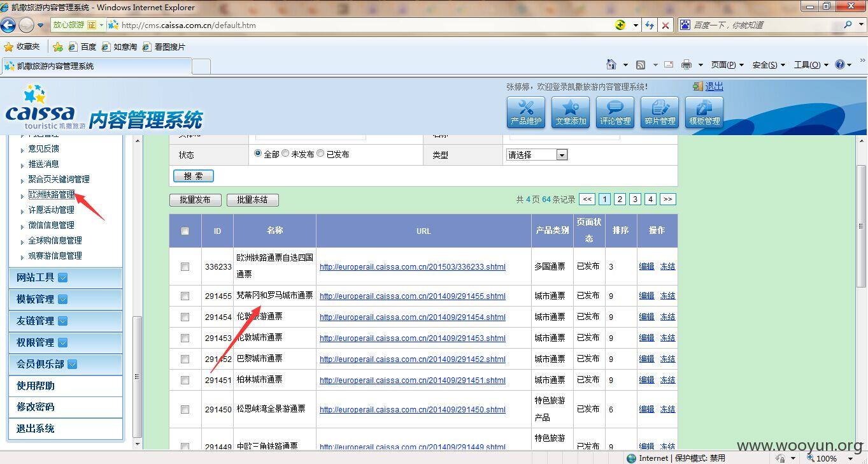Viewport: 868px width, 464px height.
Task: Select the 未发布 status radio button
Action: click(x=285, y=154)
